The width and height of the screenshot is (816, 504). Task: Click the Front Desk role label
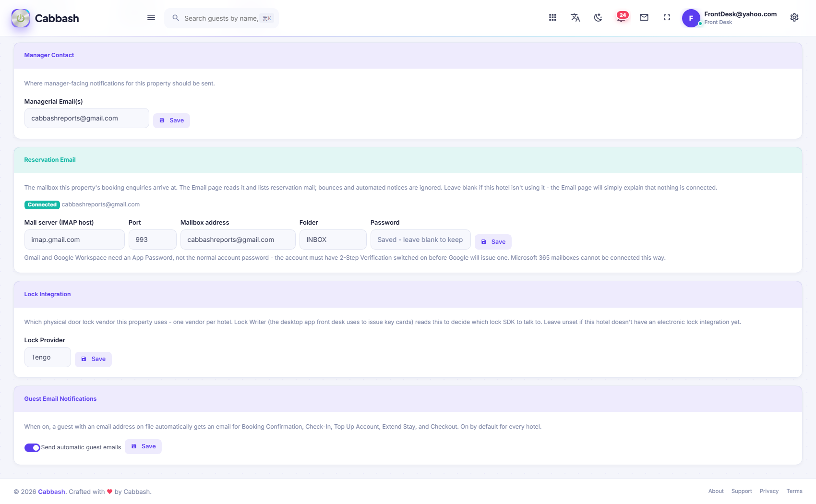[x=718, y=22]
